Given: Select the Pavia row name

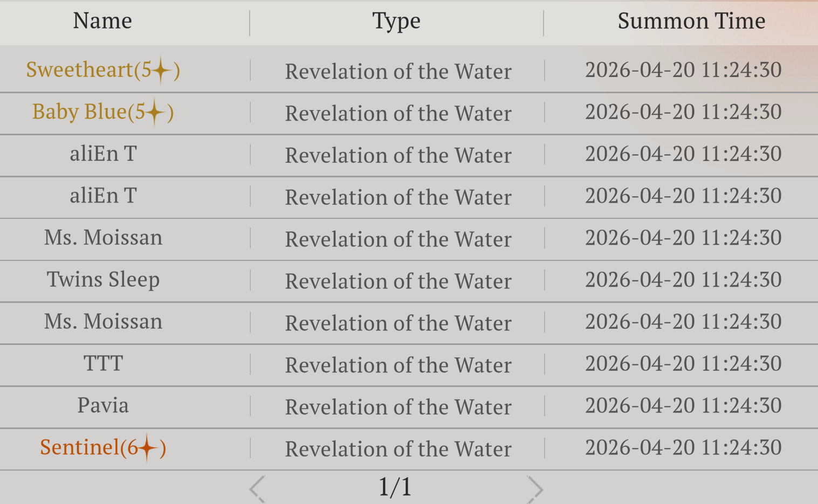Looking at the screenshot, I should coord(103,405).
